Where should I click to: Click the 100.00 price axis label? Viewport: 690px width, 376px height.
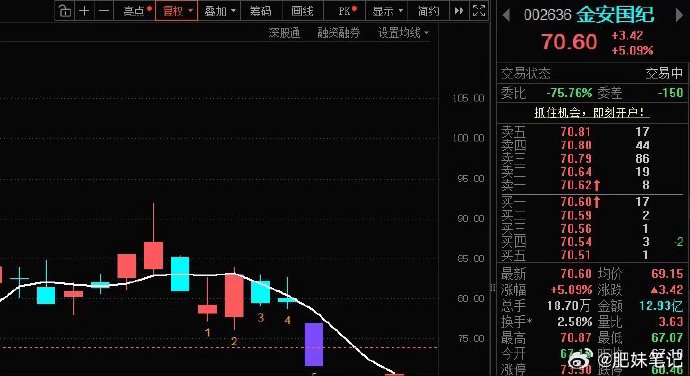[x=469, y=138]
